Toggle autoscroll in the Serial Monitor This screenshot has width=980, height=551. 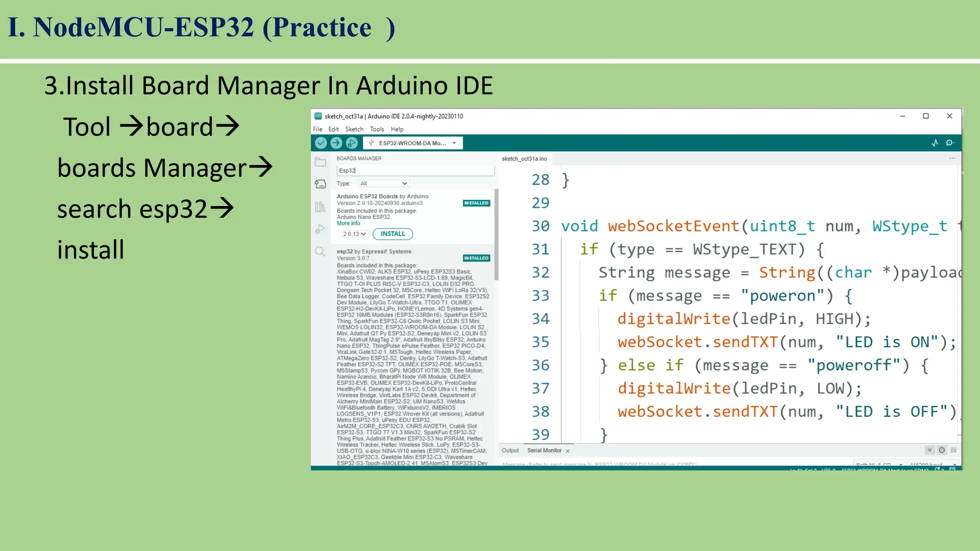(x=929, y=450)
